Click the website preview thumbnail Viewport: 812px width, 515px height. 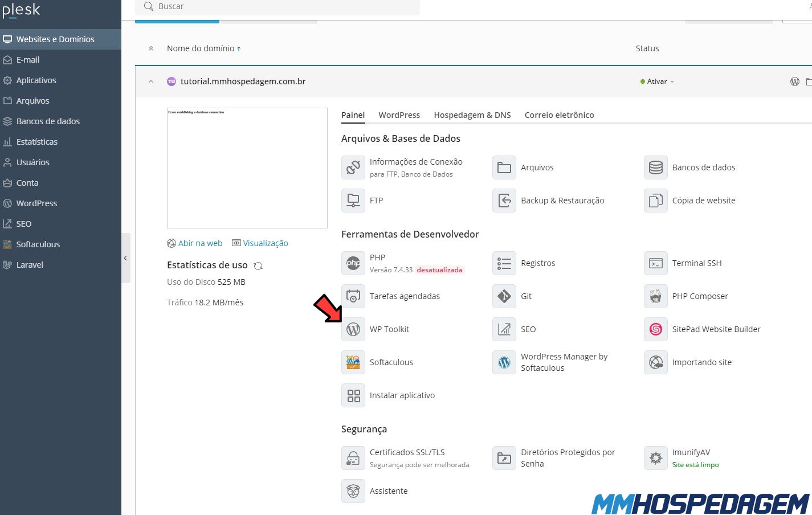tap(247, 168)
